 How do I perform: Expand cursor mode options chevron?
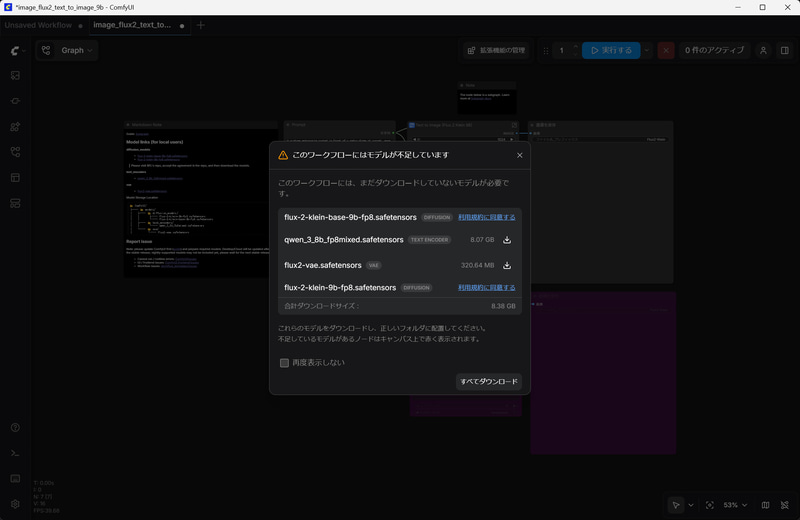[x=691, y=505]
